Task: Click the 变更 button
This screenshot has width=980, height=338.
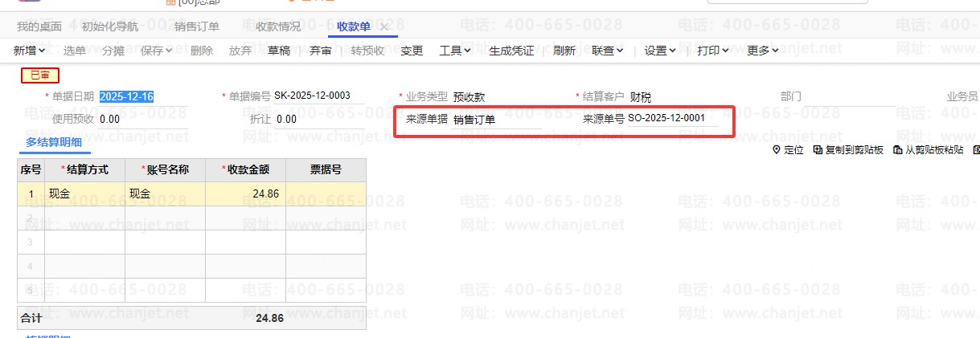Action: tap(412, 51)
